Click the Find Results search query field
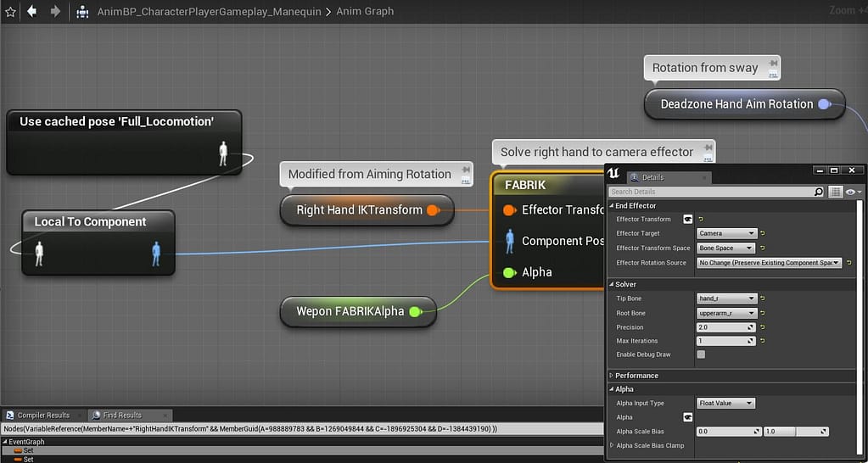 point(302,429)
